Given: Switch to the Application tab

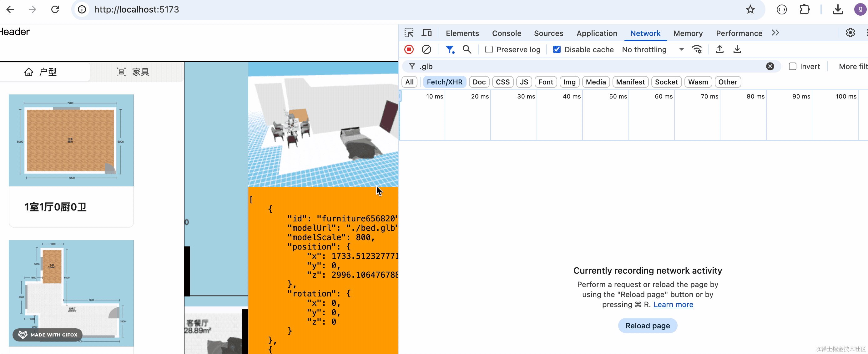Looking at the screenshot, I should tap(596, 33).
